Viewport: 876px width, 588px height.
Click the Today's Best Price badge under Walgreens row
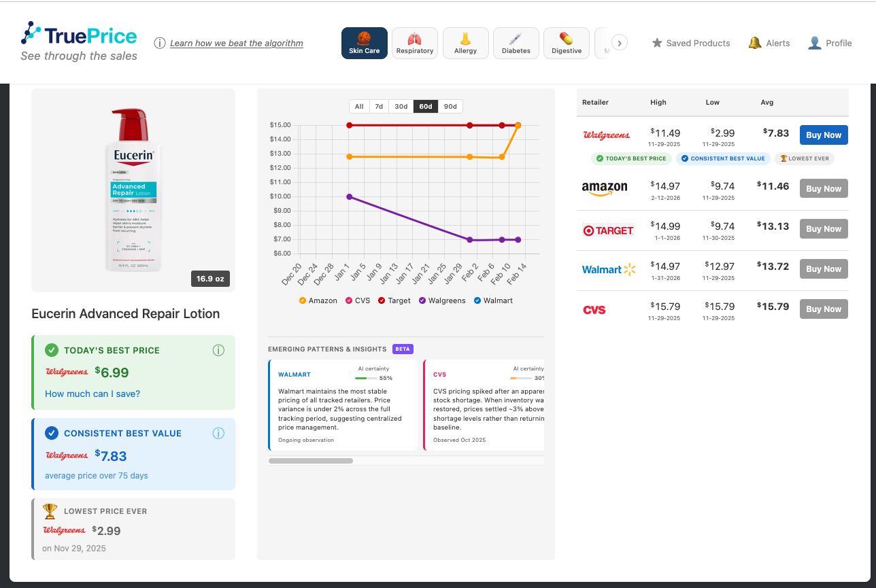[631, 158]
